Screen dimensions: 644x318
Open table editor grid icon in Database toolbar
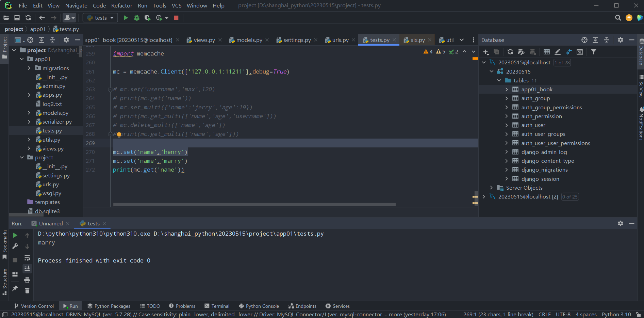pos(547,52)
